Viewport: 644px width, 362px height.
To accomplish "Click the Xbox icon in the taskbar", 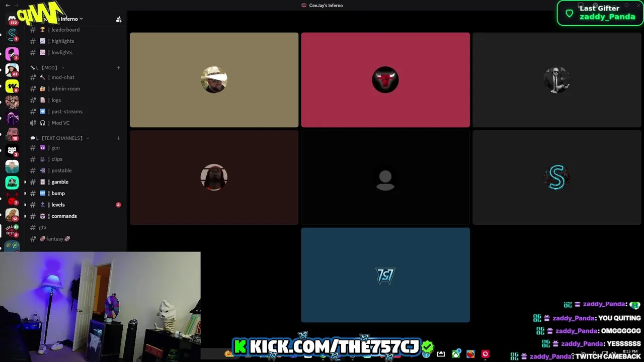I will [x=456, y=354].
